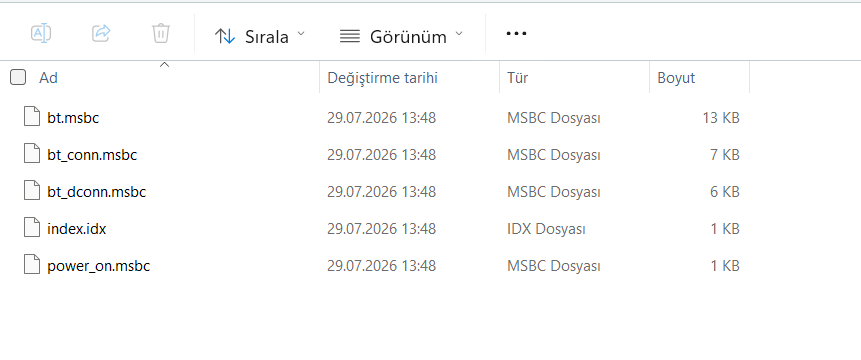The image size is (861, 360).
Task: Click the Rename icon in toolbar
Action: point(41,33)
